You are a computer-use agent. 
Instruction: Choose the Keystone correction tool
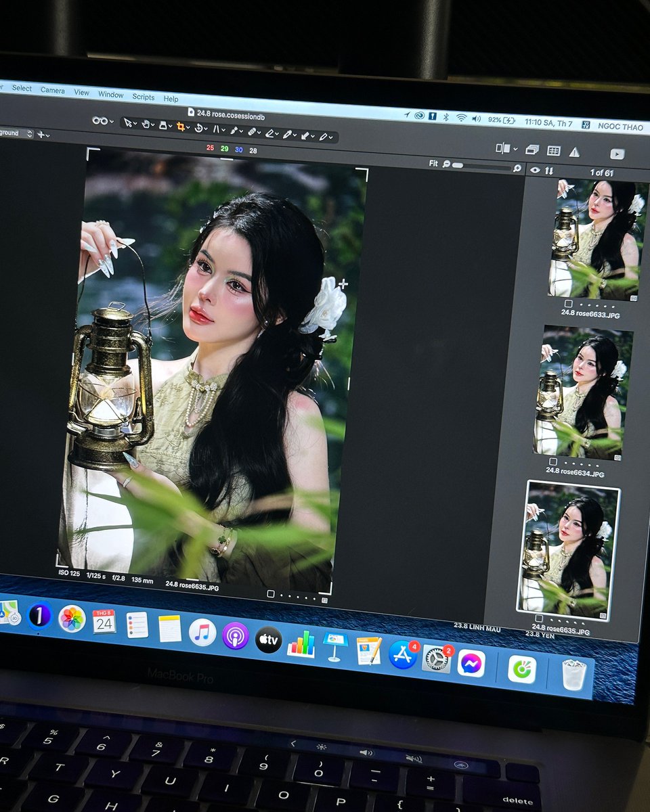(216, 129)
